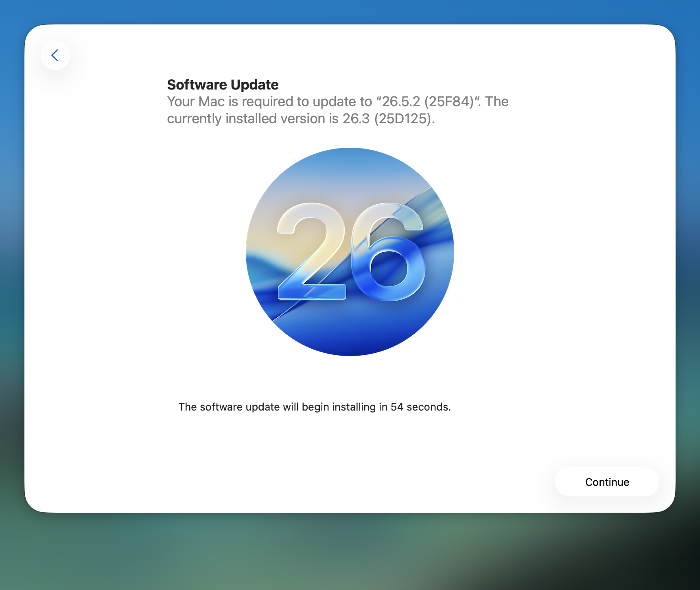Click the macOS 26 logo image
Image resolution: width=700 pixels, height=590 pixels.
[x=350, y=252]
